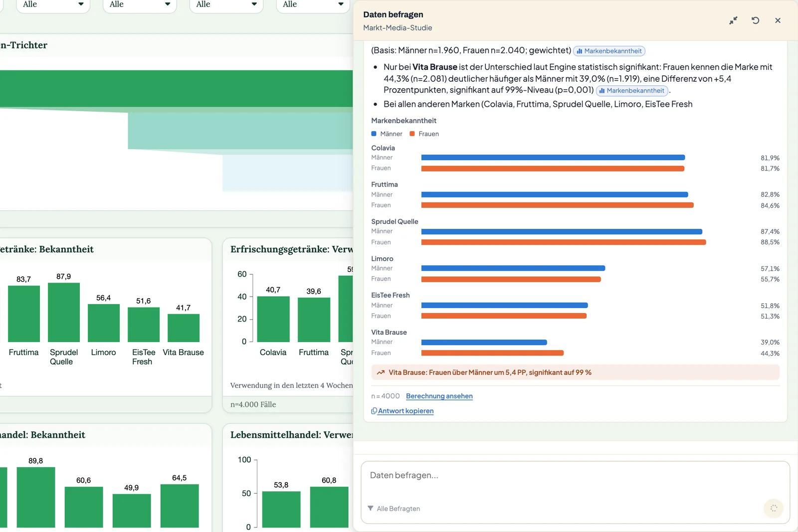Click the Vita Brause bar labeled 41,7
This screenshot has width=798, height=532.
pos(184,328)
